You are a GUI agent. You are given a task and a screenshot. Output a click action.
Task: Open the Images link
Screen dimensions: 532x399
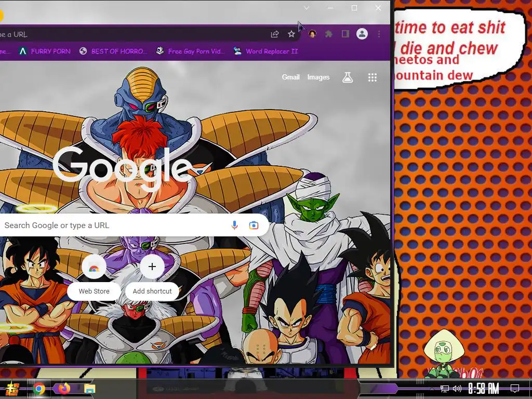pyautogui.click(x=318, y=77)
